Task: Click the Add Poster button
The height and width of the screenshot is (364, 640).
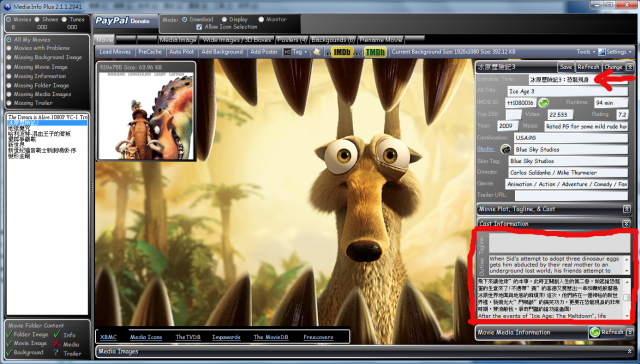Action: point(264,52)
